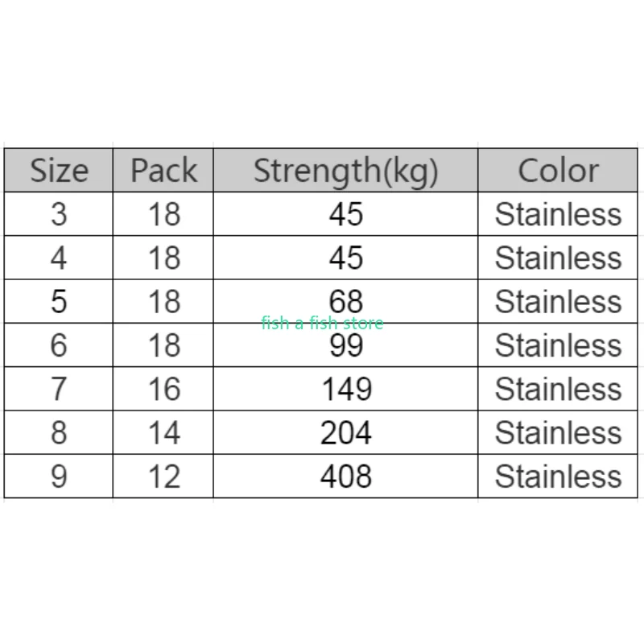Select Pack value 12 cell
The image size is (644, 644).
(x=163, y=477)
